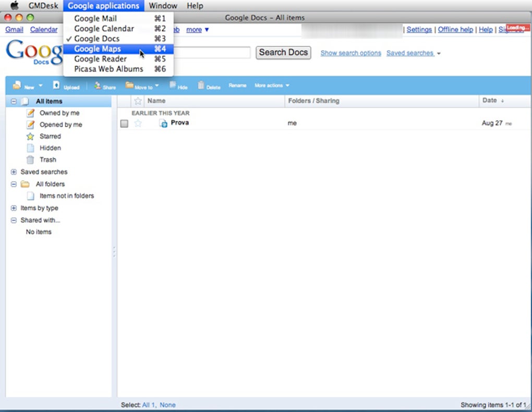Screen dimensions: 532x412
Task: Select All 1 in bottom bar
Action: pyautogui.click(x=149, y=405)
